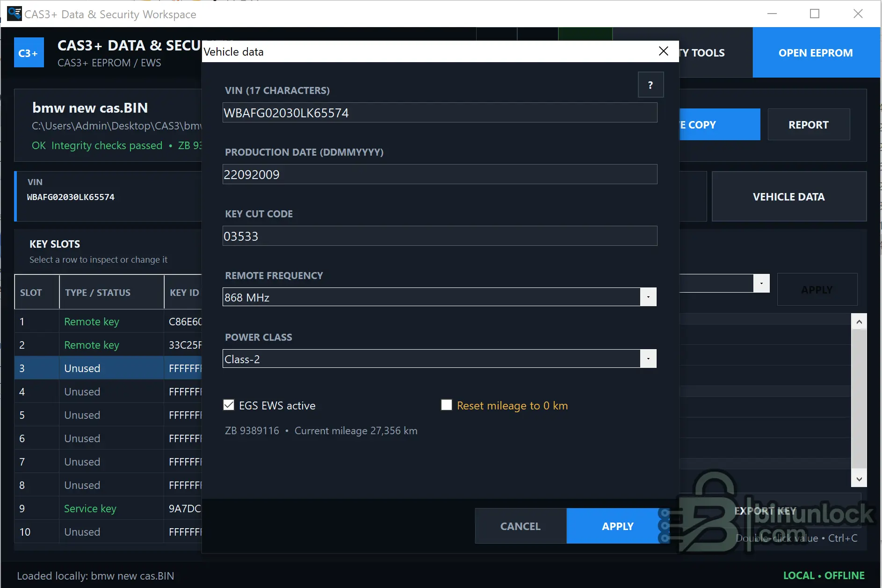The width and height of the screenshot is (882, 588).
Task: Close the CAS3+ workspace window
Action: click(x=858, y=14)
